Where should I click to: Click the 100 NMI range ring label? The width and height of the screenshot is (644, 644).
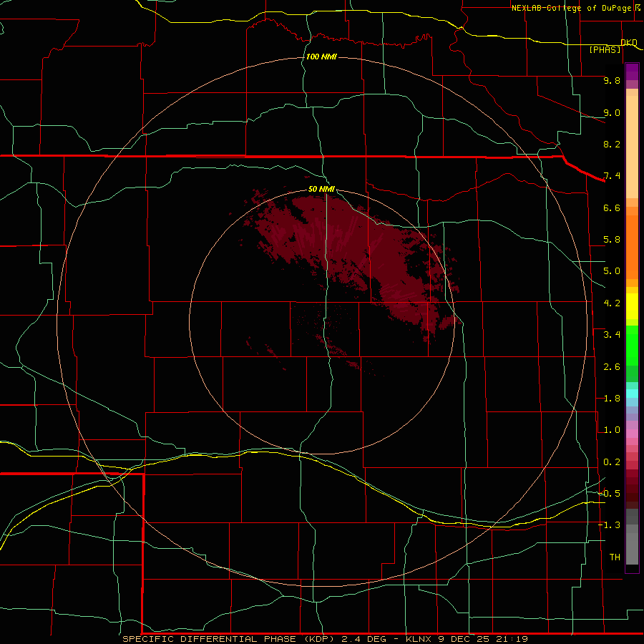coord(321,57)
